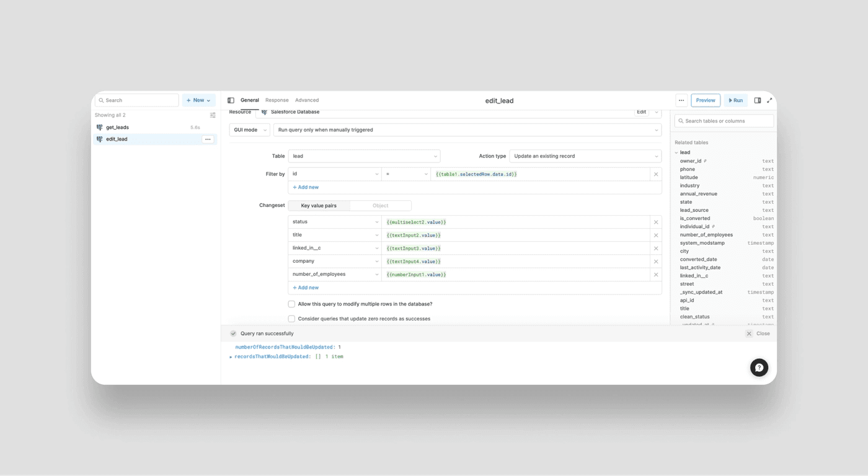Delete the id filter condition
The width and height of the screenshot is (868, 476).
click(x=656, y=174)
